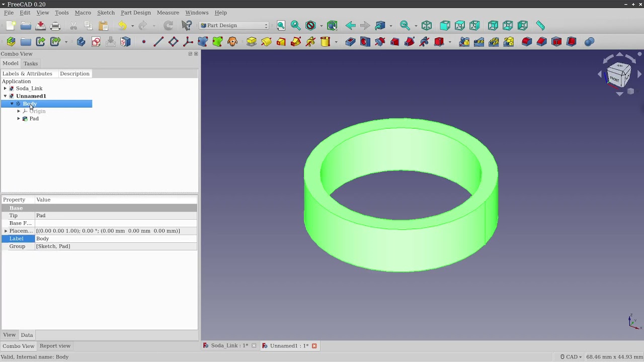Image resolution: width=644 pixels, height=362 pixels.
Task: Click Fit all contents magnifier icon
Action: coord(281,26)
